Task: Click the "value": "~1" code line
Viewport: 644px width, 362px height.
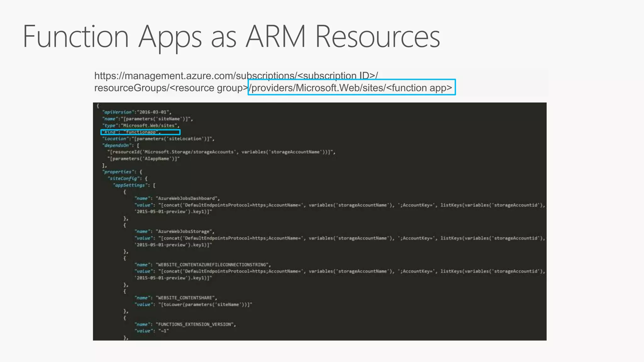Action: pos(152,331)
